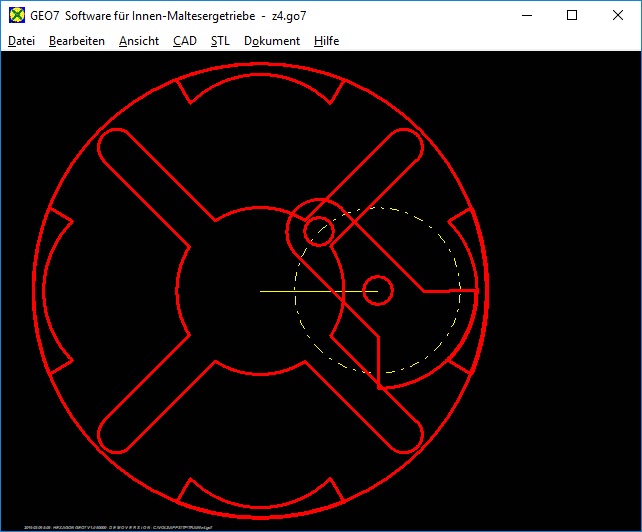
Task: Maximize the GEO7 window
Action: coord(572,15)
